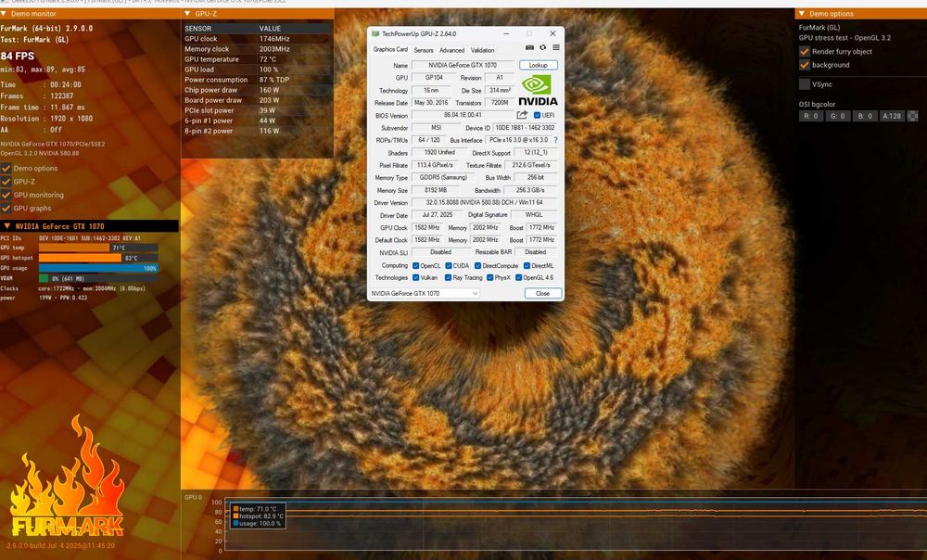The image size is (927, 560).
Task: Uncheck GPU monitoring checkbox
Action: [x=6, y=195]
